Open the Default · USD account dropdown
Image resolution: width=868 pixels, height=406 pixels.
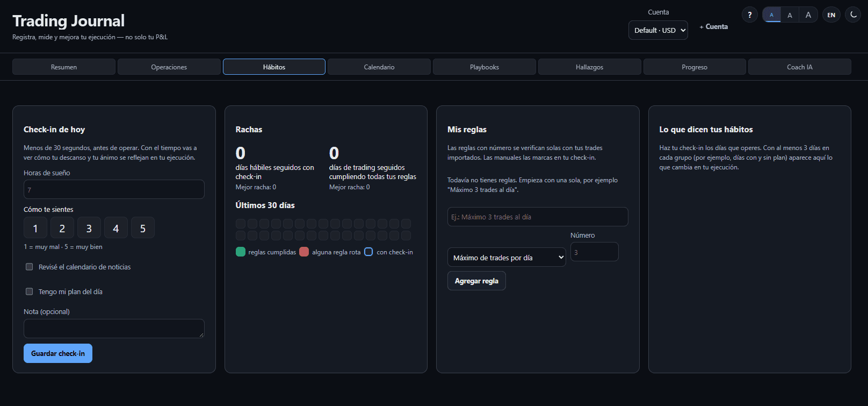point(658,30)
